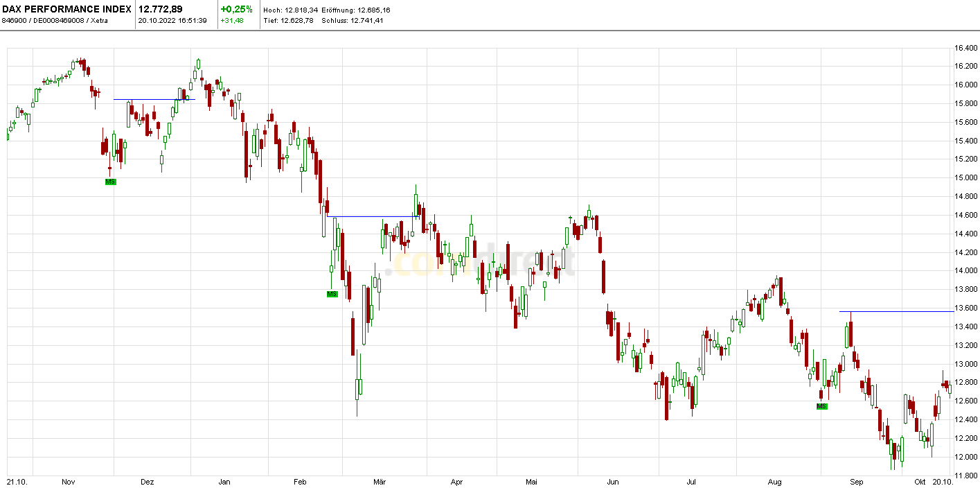Select the black resistance line near 15.900
The height and width of the screenshot is (488, 980).
pos(154,98)
